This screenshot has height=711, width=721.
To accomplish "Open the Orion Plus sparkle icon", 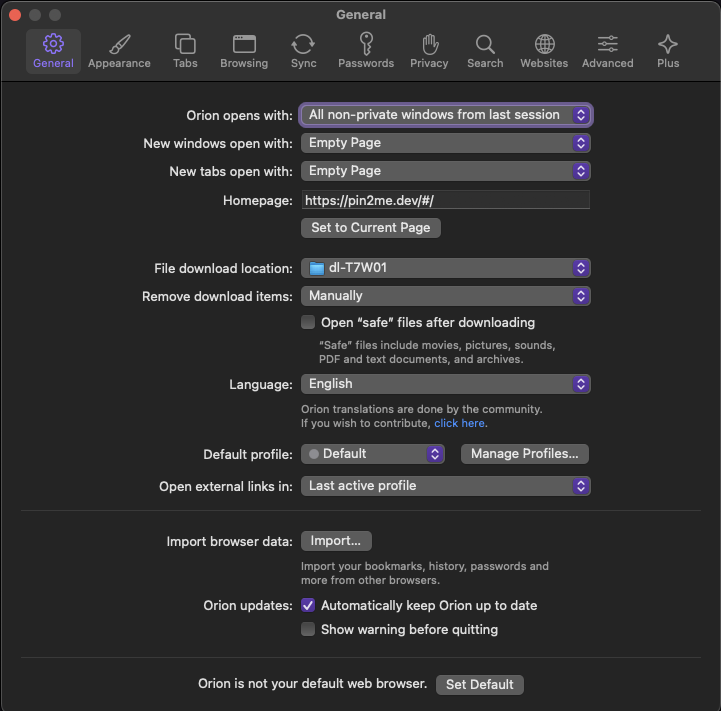I will [x=668, y=45].
